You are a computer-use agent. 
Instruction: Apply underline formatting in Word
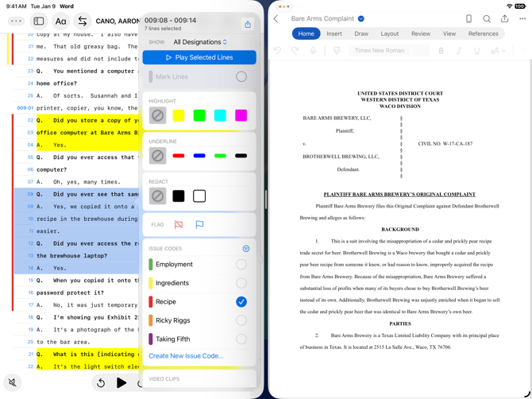point(476,51)
